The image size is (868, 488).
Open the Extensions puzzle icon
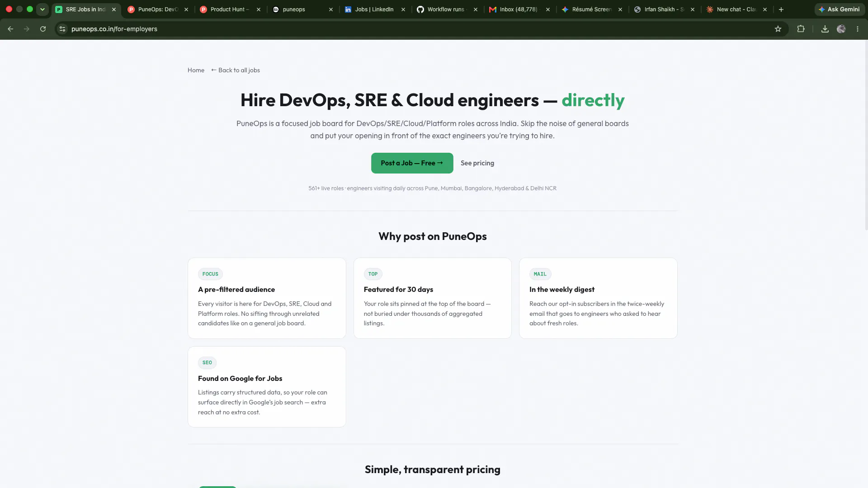point(801,29)
